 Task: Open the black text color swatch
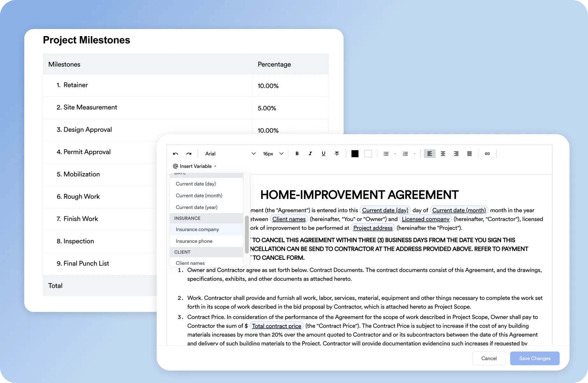point(355,154)
